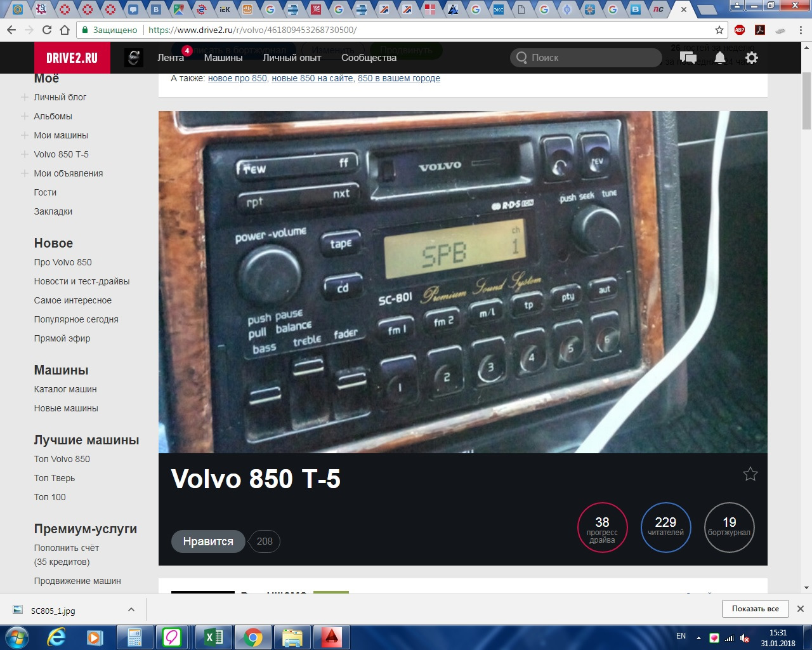Go to the browser home page icon
Screen dimensions: 812x650
(x=65, y=30)
